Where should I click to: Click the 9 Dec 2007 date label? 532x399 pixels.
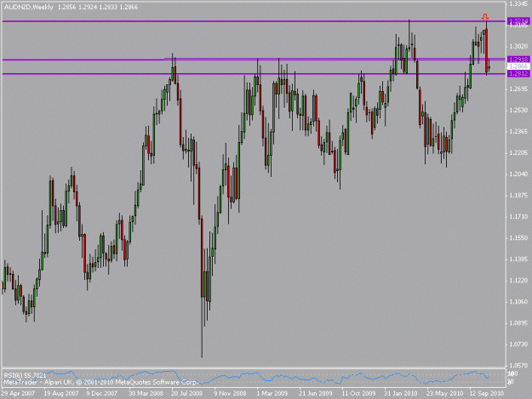(x=101, y=394)
